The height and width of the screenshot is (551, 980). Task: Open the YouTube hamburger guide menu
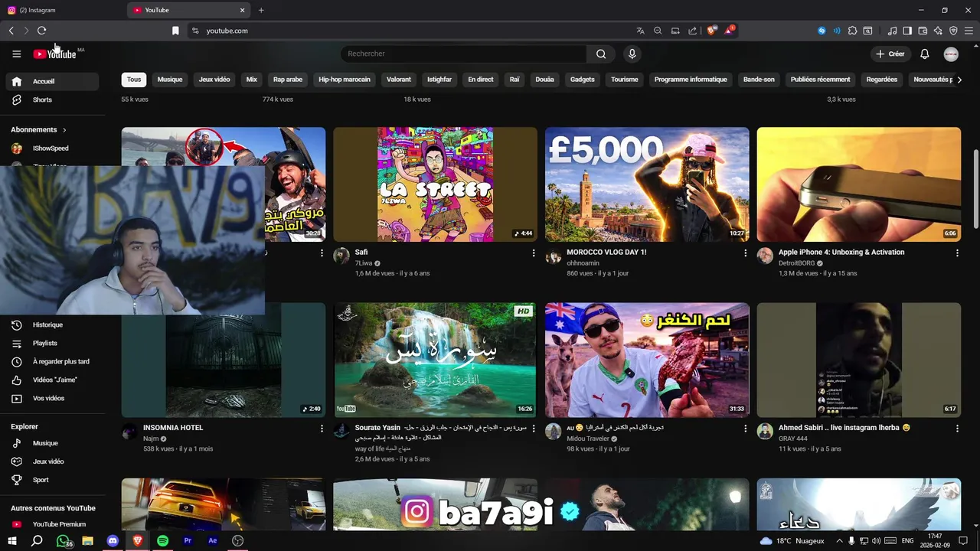16,54
